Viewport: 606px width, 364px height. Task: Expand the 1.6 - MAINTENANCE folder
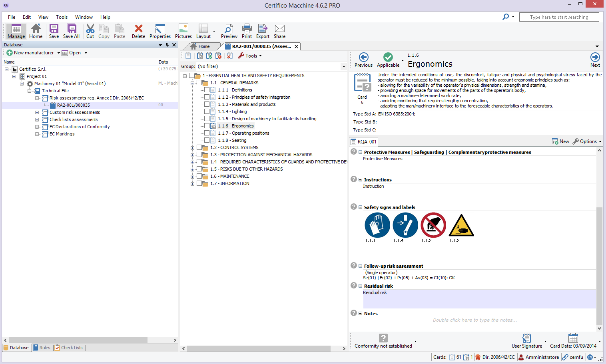[x=193, y=176]
